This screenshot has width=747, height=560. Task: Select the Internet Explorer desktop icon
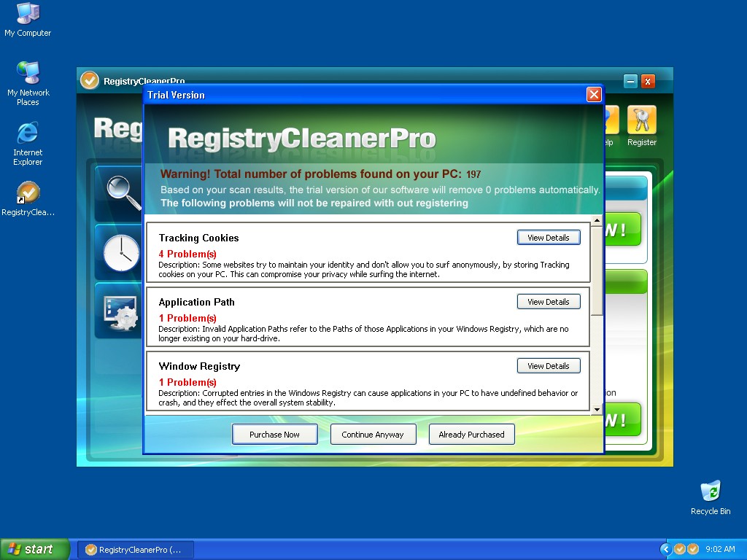[28, 133]
